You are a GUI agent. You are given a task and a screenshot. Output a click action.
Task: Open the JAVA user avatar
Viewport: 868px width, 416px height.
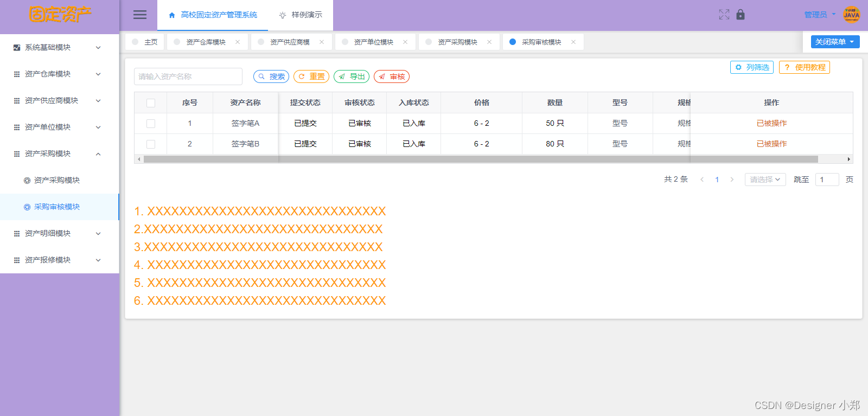click(x=851, y=15)
